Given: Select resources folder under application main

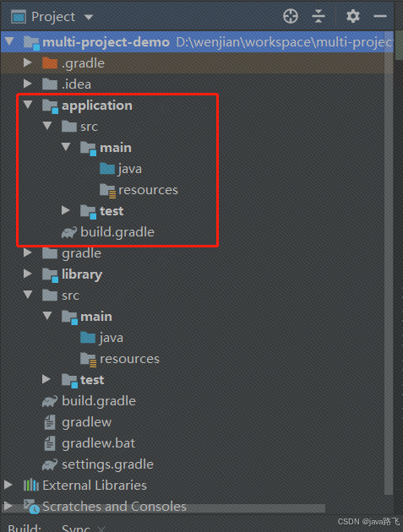Looking at the screenshot, I should pos(148,190).
